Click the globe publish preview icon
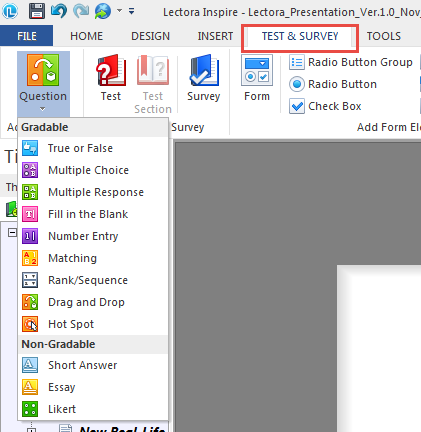The image size is (421, 432). 103,11
